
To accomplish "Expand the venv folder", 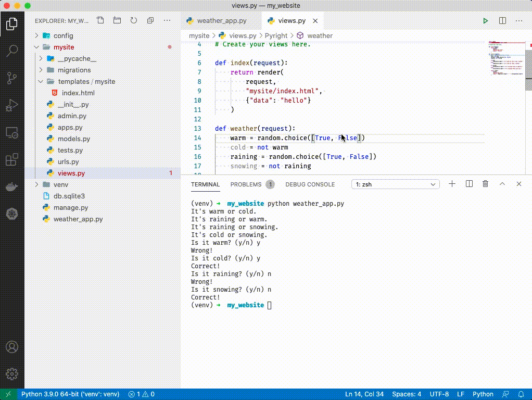I will click(x=60, y=185).
